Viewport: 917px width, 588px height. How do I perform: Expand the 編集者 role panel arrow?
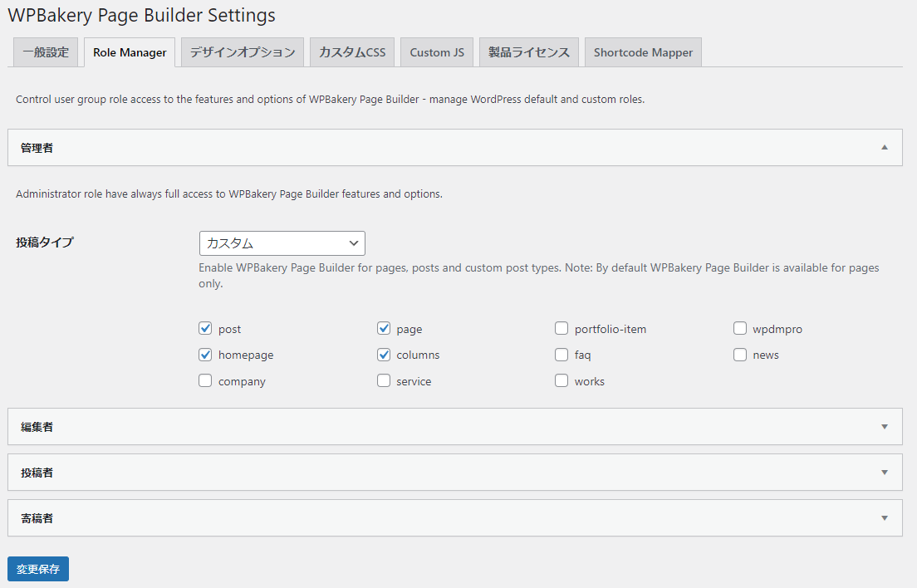click(x=885, y=427)
